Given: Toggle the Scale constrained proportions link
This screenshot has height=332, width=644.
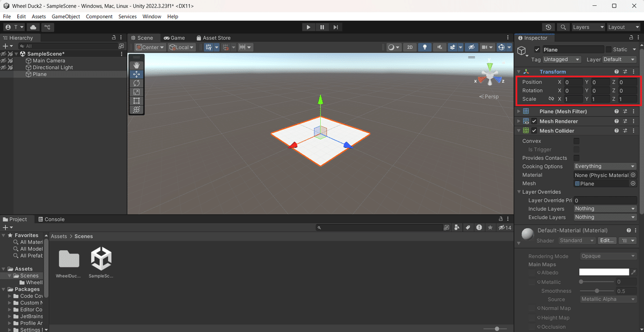Looking at the screenshot, I should (551, 99).
